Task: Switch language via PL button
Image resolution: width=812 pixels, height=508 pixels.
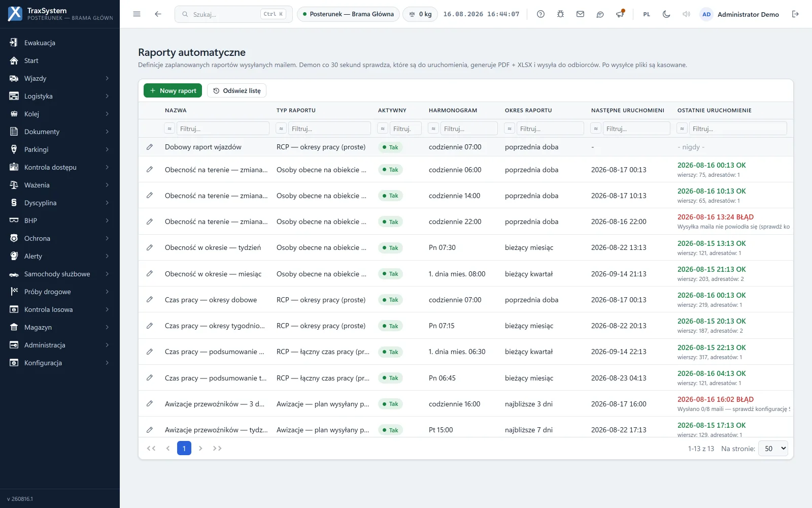Action: pyautogui.click(x=647, y=14)
